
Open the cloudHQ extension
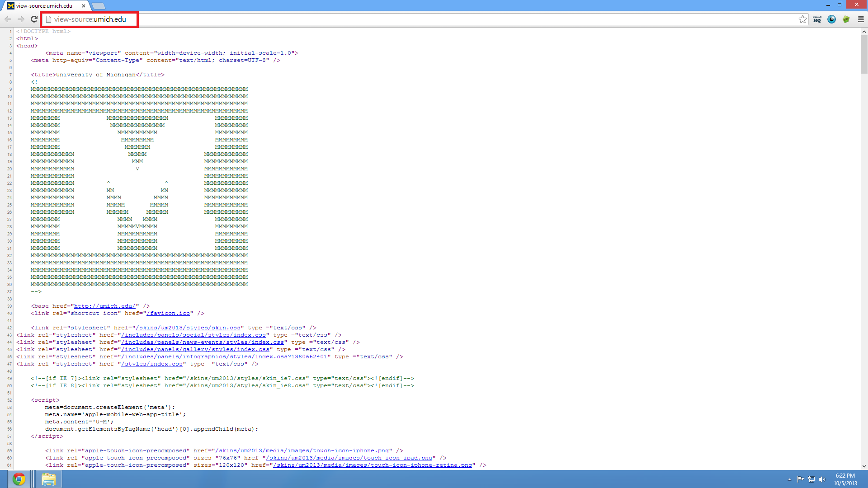(x=817, y=19)
